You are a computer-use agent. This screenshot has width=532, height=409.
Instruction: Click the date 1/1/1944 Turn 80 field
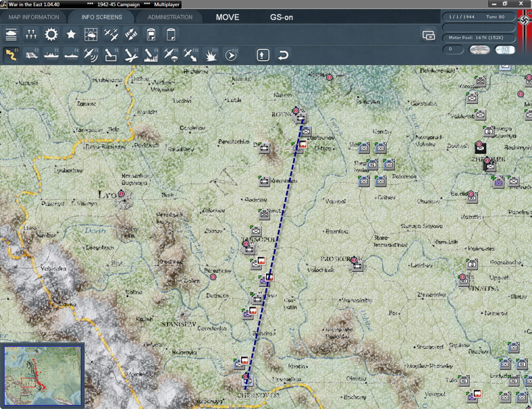(478, 17)
